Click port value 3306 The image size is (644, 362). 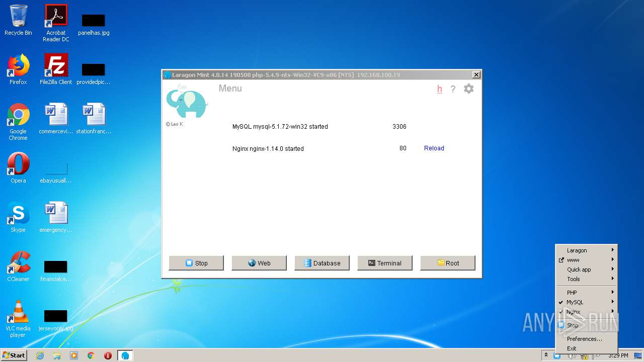399,127
